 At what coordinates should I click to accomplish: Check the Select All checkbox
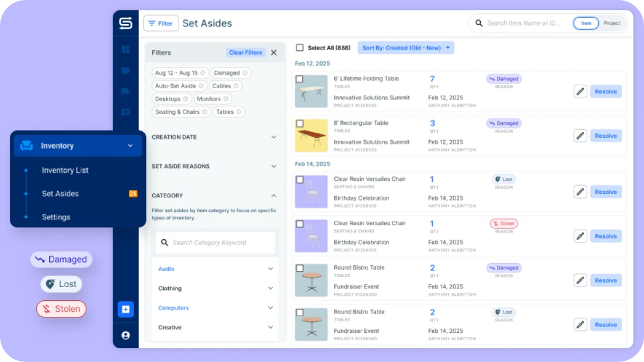pos(299,48)
